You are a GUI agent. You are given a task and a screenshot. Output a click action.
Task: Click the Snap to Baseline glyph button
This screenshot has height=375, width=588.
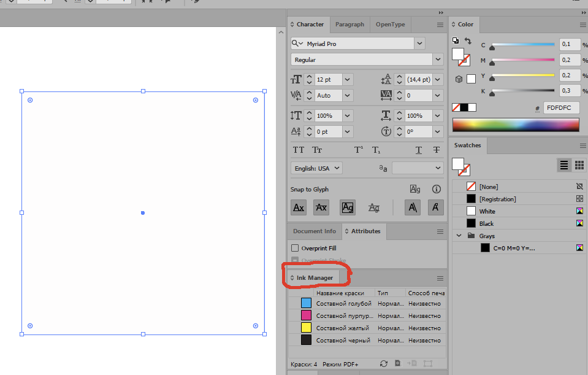click(x=299, y=207)
